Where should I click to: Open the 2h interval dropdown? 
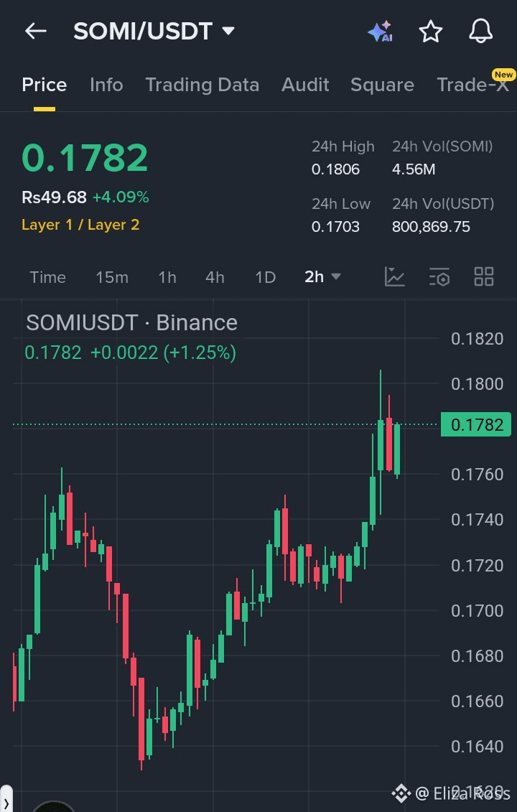pos(322,276)
